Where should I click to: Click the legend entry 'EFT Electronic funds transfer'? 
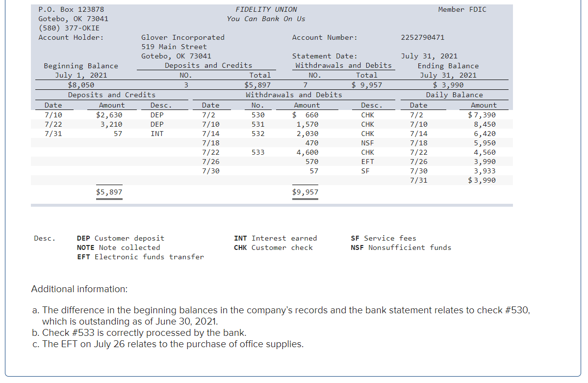(141, 257)
